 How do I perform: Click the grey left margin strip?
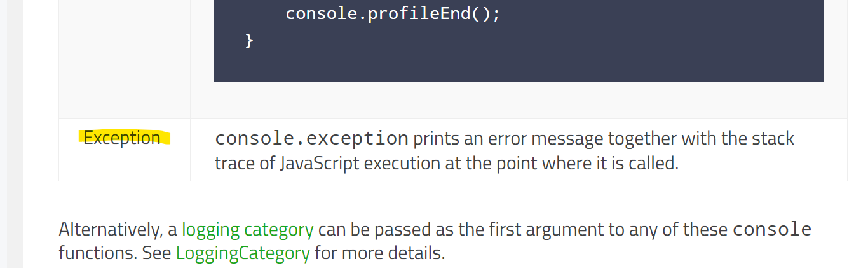11,127
